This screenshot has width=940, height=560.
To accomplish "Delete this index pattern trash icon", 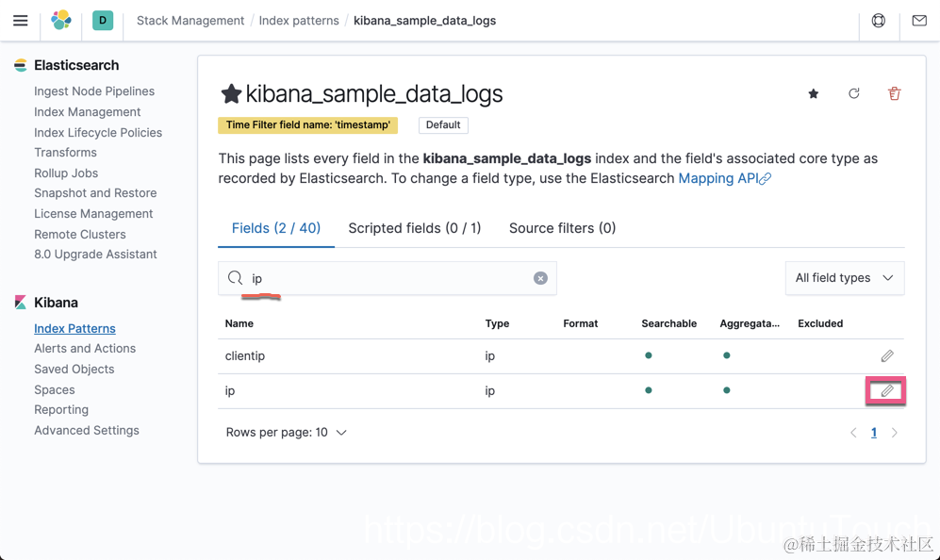I will click(x=895, y=93).
